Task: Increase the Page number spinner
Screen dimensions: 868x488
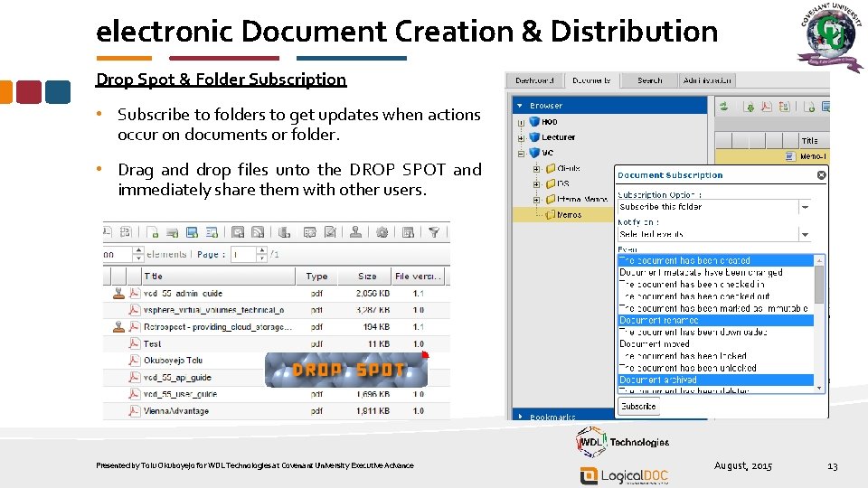Action: (x=262, y=250)
